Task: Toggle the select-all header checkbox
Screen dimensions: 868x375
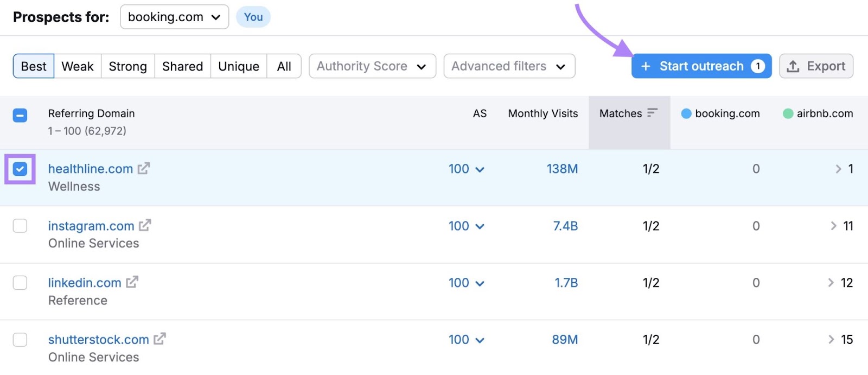Action: click(x=20, y=115)
